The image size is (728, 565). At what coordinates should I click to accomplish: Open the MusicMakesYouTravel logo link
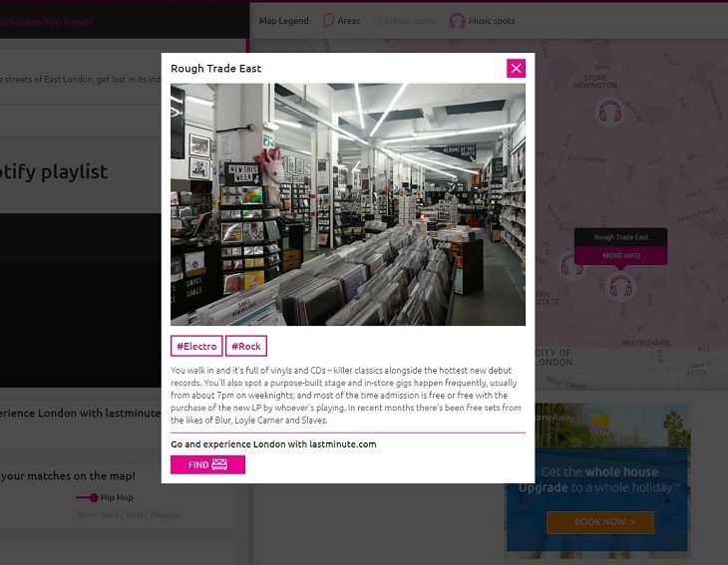click(x=45, y=21)
